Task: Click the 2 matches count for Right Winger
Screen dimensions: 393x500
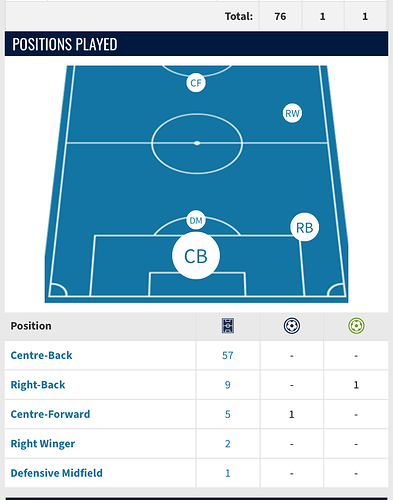Action: 228,444
